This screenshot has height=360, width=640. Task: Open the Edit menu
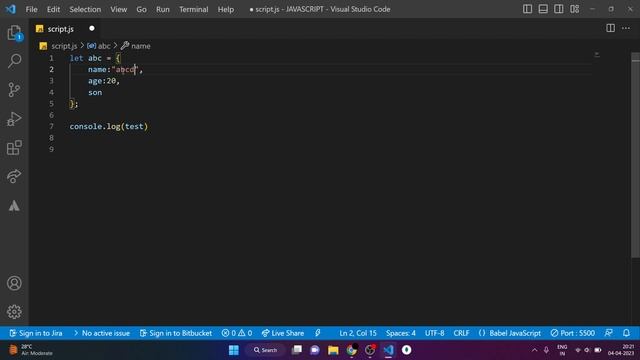pos(53,9)
